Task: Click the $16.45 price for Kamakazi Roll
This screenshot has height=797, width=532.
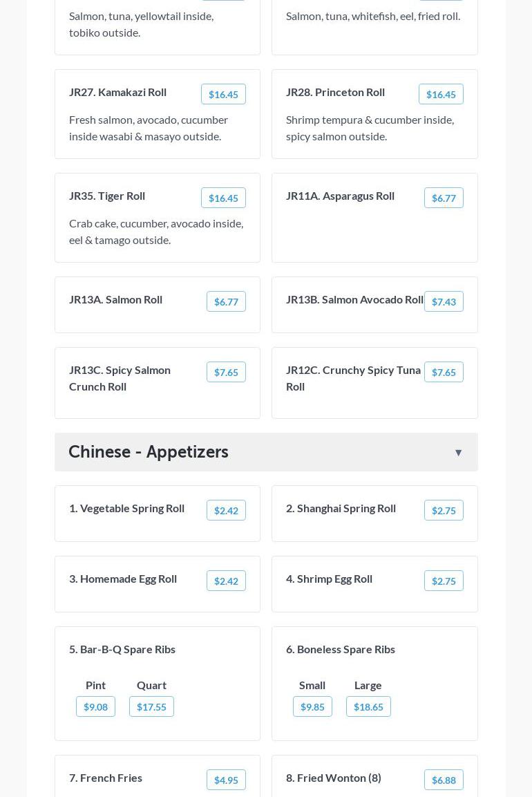Action: (223, 95)
